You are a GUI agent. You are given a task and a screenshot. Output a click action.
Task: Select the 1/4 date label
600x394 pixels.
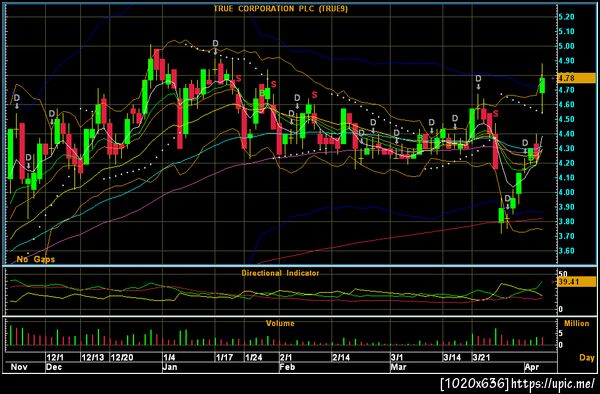click(169, 358)
